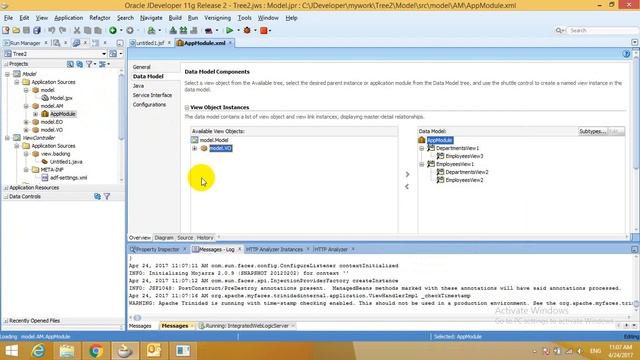Open File Explorer from the taskbar
Image resolution: width=640 pixels, height=360 pixels.
[67, 351]
